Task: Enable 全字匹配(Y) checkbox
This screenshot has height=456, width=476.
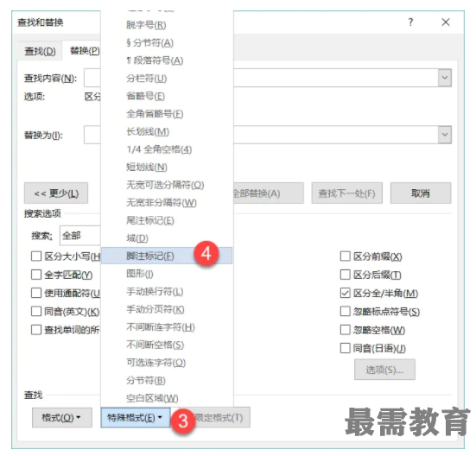Action: (x=36, y=275)
